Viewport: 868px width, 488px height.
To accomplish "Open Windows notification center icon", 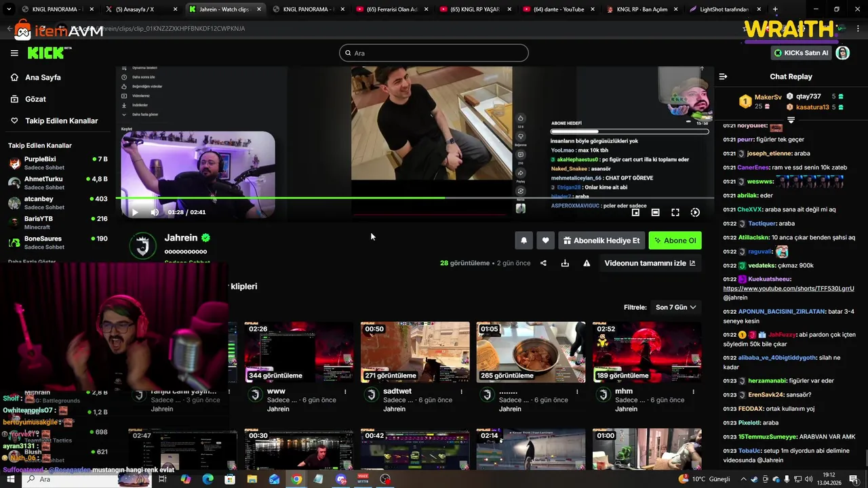I will pyautogui.click(x=853, y=479).
